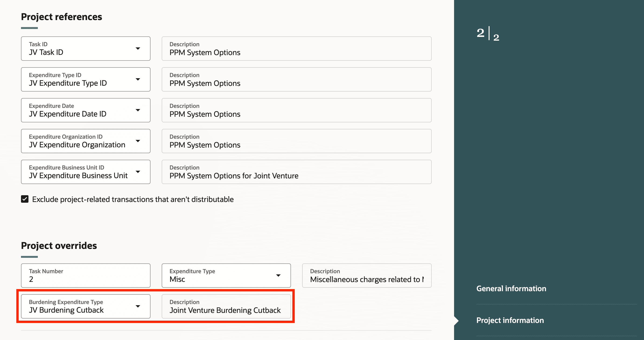Image resolution: width=644 pixels, height=340 pixels.
Task: Uncheck exclude project-related transactions option
Action: 25,199
